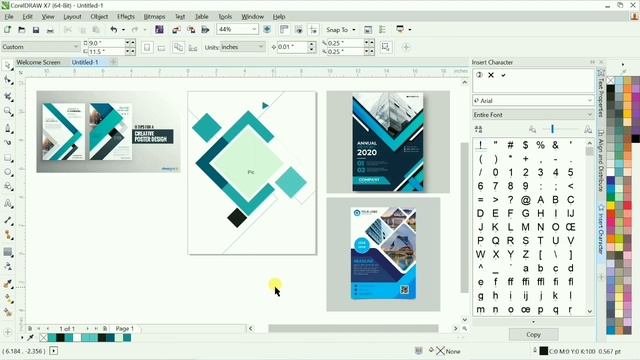Open the Layout menu
This screenshot has width=640, height=360.
pos(72,17)
